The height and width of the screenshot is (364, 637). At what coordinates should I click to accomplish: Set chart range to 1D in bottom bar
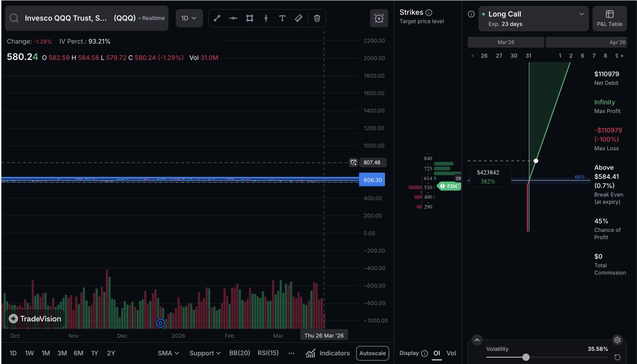[13, 353]
